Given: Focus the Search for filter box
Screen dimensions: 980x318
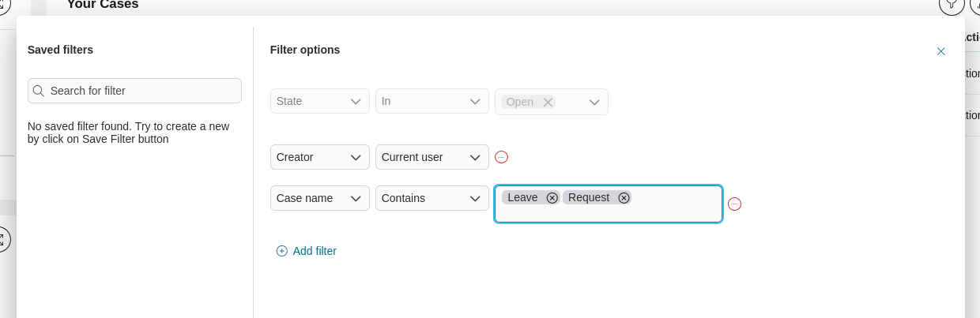Looking at the screenshot, I should click(134, 91).
